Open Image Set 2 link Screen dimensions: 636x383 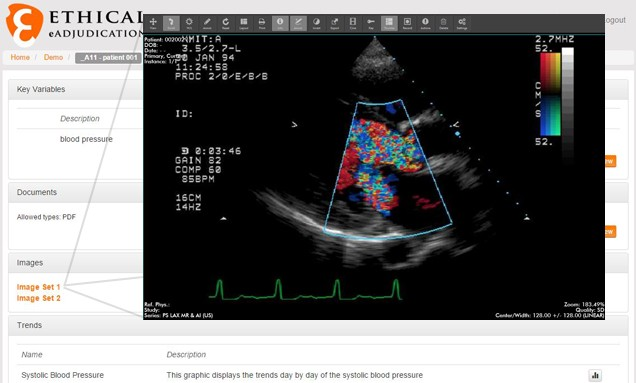39,298
